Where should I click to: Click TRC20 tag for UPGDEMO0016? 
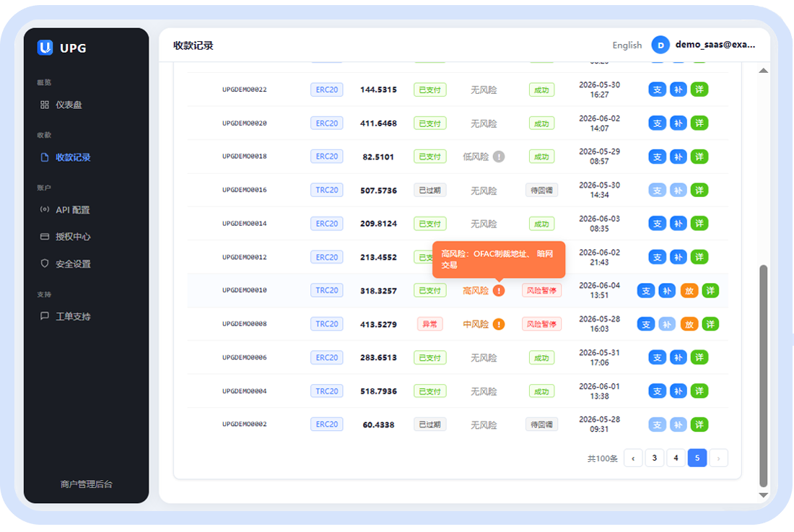[326, 191]
